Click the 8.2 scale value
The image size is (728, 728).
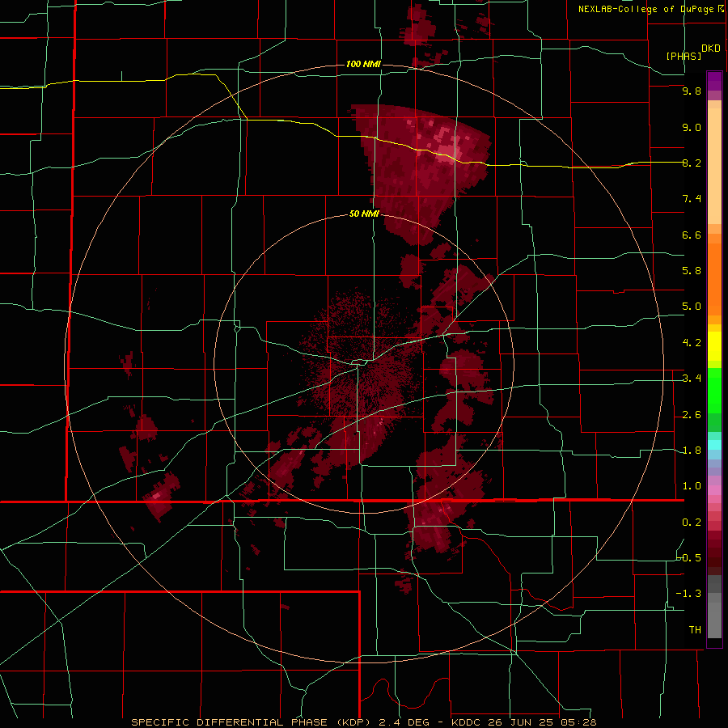point(692,163)
